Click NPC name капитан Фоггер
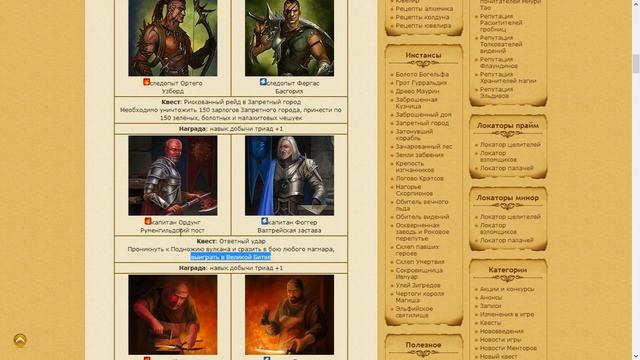The image size is (640, 360). coord(293,222)
